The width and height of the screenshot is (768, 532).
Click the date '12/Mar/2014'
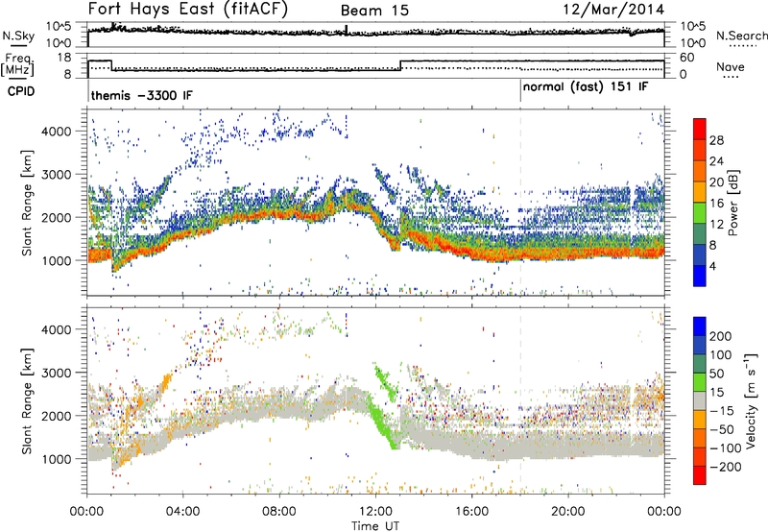coord(613,10)
